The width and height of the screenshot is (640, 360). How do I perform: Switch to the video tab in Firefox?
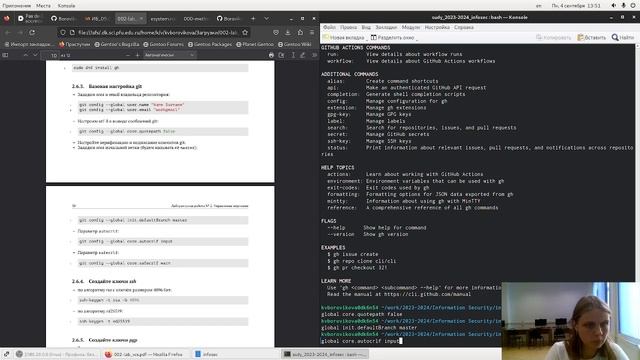30,19
